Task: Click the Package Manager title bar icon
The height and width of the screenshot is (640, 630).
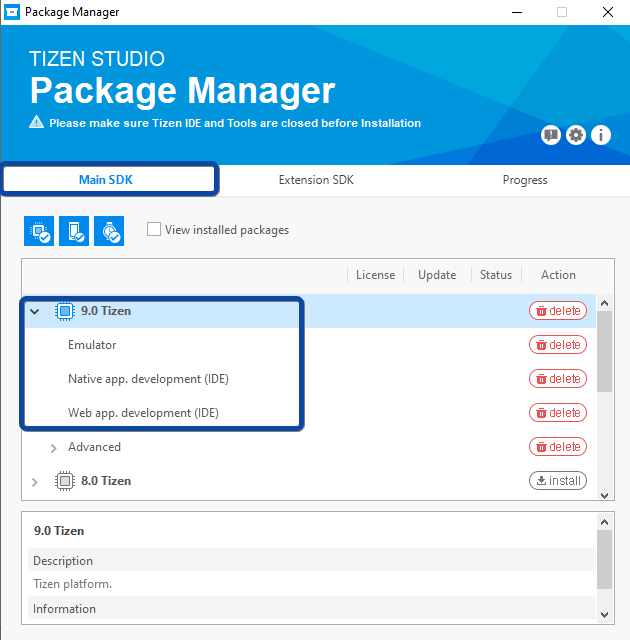Action: point(12,12)
